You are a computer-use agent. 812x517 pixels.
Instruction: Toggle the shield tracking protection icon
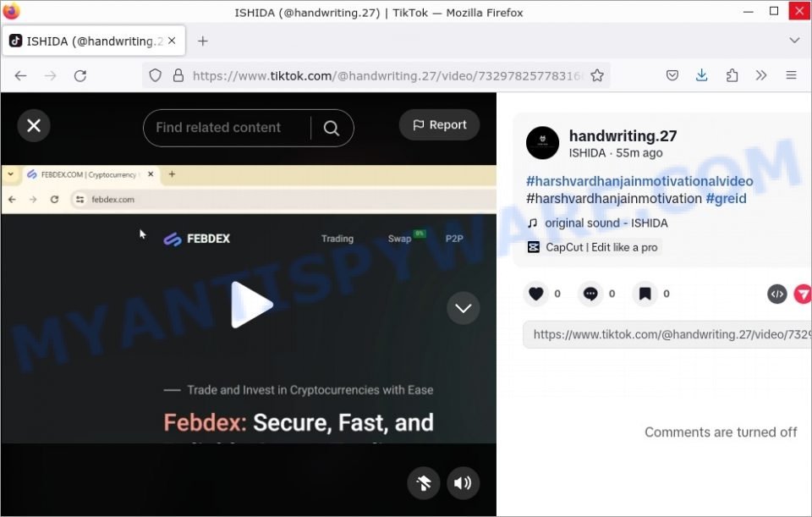click(x=155, y=75)
